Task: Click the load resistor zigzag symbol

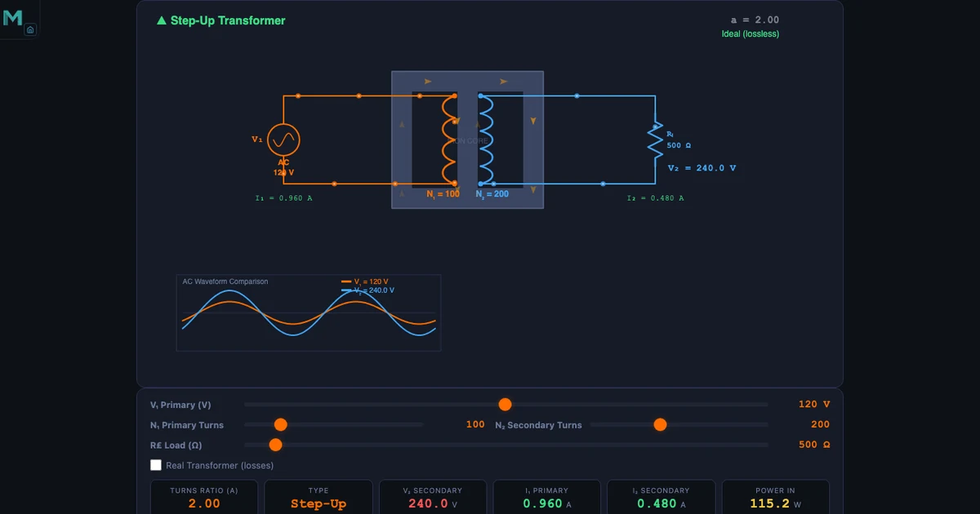Action: 655,140
